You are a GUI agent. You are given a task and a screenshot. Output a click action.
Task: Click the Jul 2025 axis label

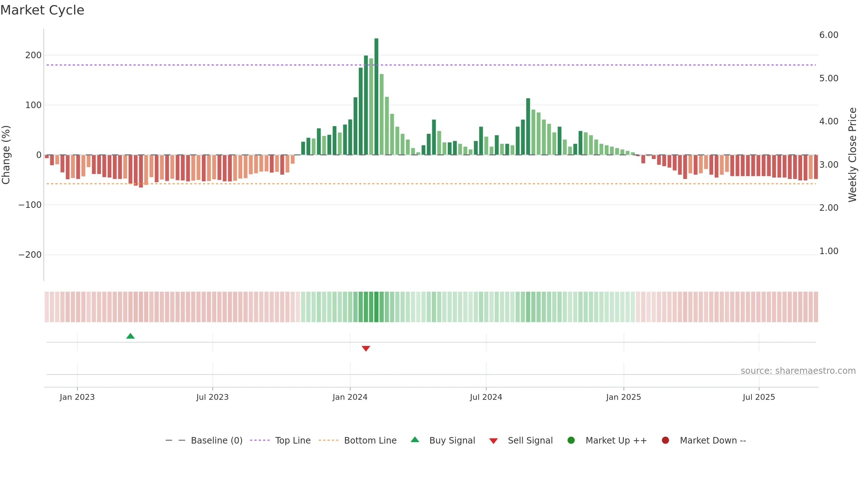tap(759, 397)
